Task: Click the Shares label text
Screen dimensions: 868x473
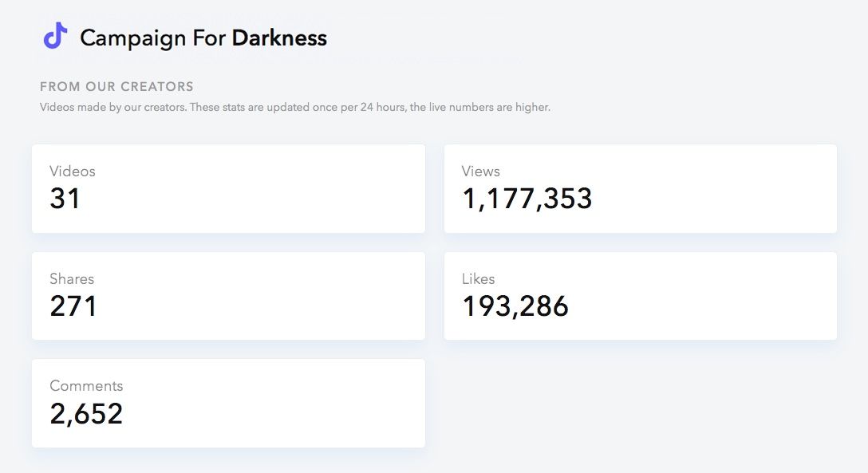Action: 72,278
